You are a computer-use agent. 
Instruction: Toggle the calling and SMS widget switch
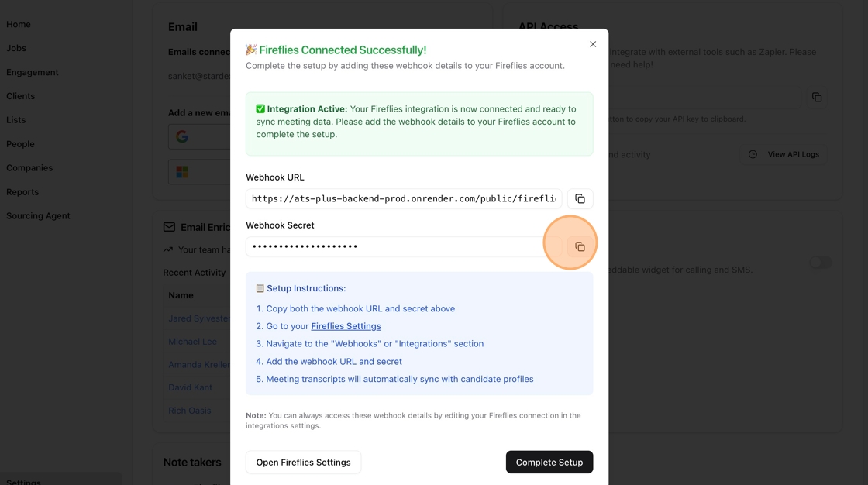coord(821,263)
